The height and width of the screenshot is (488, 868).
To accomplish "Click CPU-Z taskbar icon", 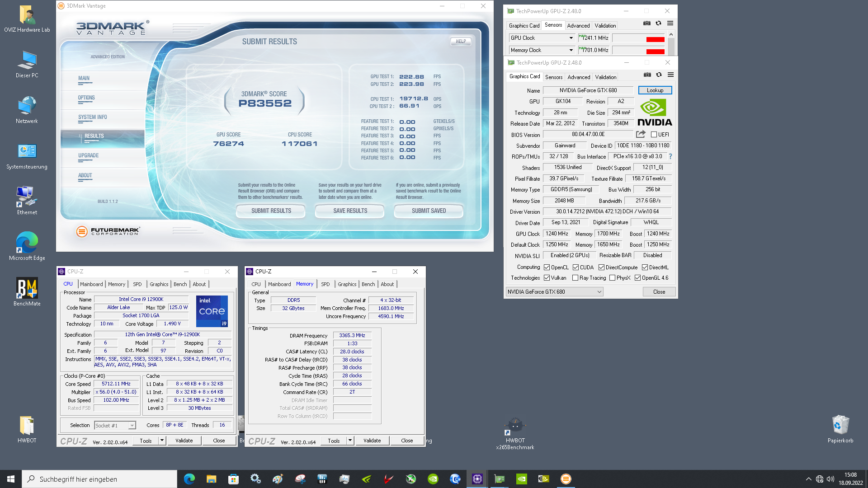I will (477, 479).
